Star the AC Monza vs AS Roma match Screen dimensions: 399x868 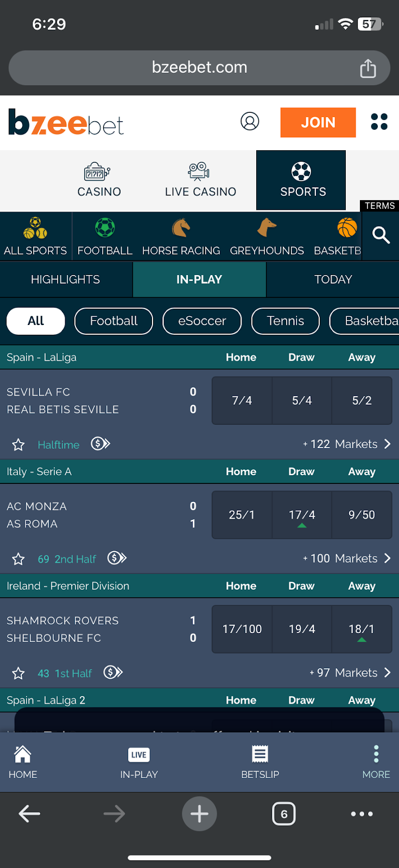pos(18,559)
